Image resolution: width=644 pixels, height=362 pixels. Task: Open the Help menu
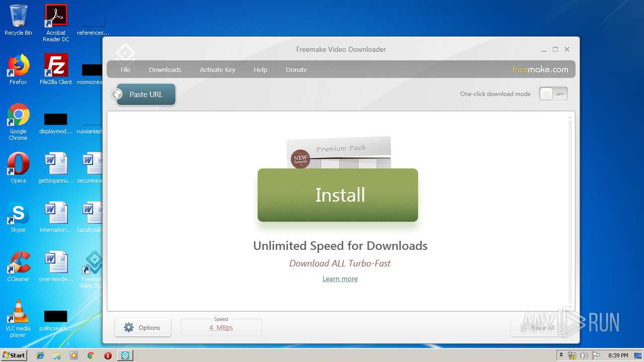coord(260,69)
